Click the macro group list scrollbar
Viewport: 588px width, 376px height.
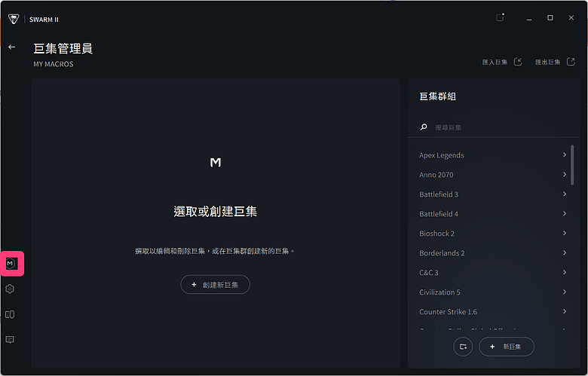tap(572, 165)
